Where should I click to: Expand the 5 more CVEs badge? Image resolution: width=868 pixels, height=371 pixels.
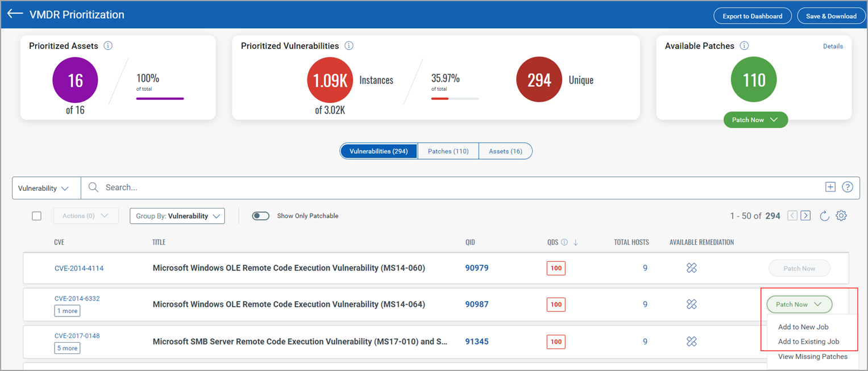point(67,348)
